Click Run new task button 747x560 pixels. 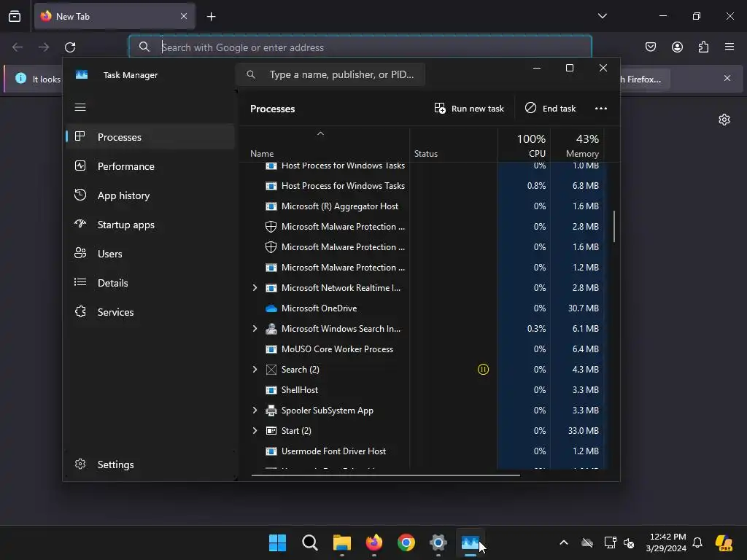(x=469, y=109)
